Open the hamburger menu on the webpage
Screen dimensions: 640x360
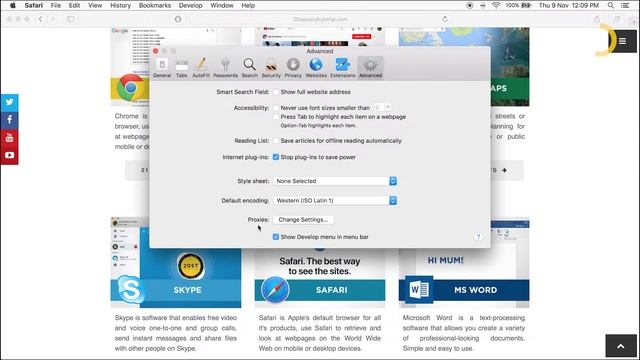click(622, 41)
